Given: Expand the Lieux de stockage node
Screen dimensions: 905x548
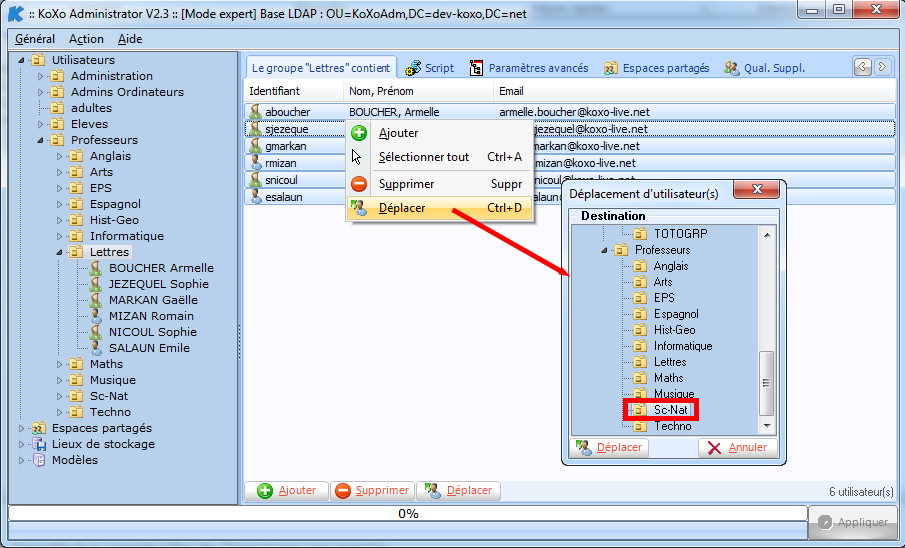Looking at the screenshot, I should tap(21, 445).
